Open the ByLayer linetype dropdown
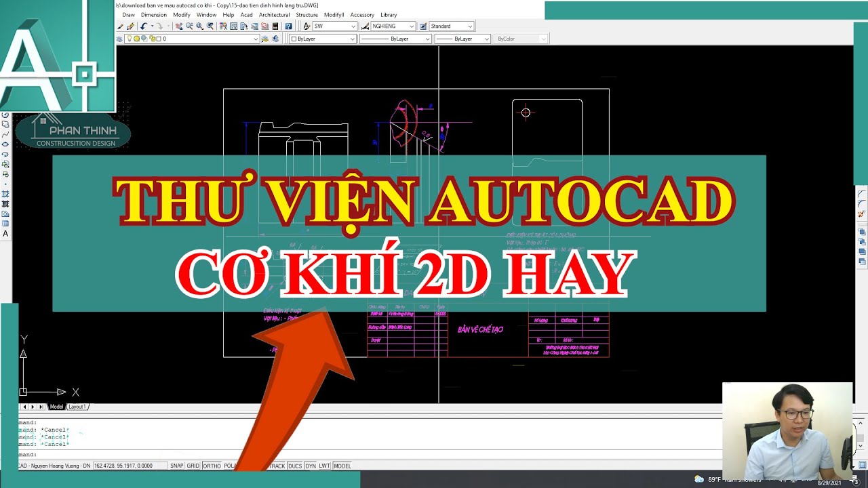 click(395, 39)
